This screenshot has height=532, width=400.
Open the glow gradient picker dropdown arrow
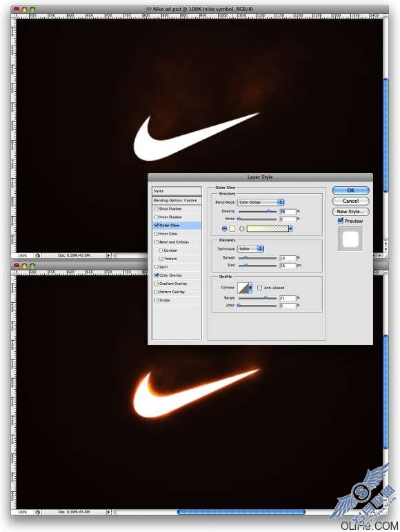[x=290, y=228]
